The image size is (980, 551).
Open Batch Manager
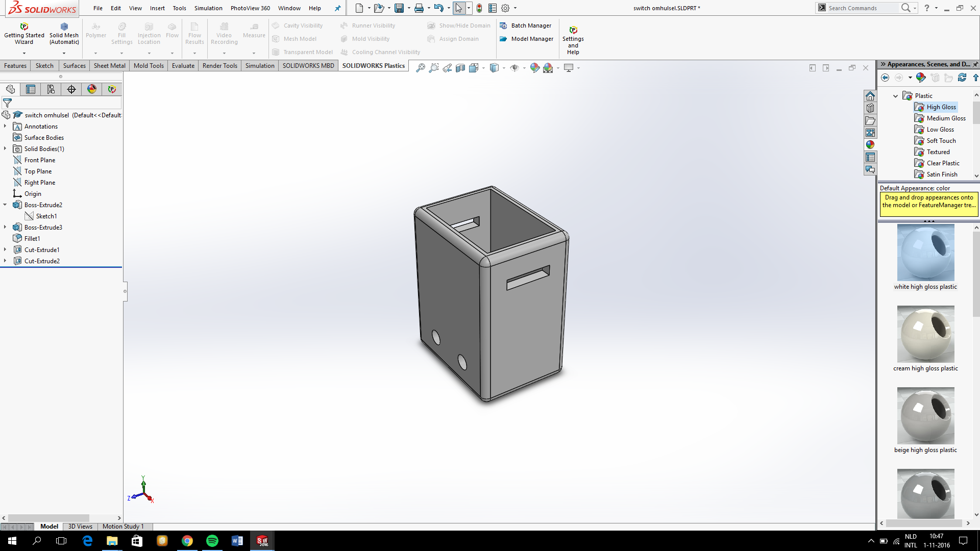click(x=525, y=26)
